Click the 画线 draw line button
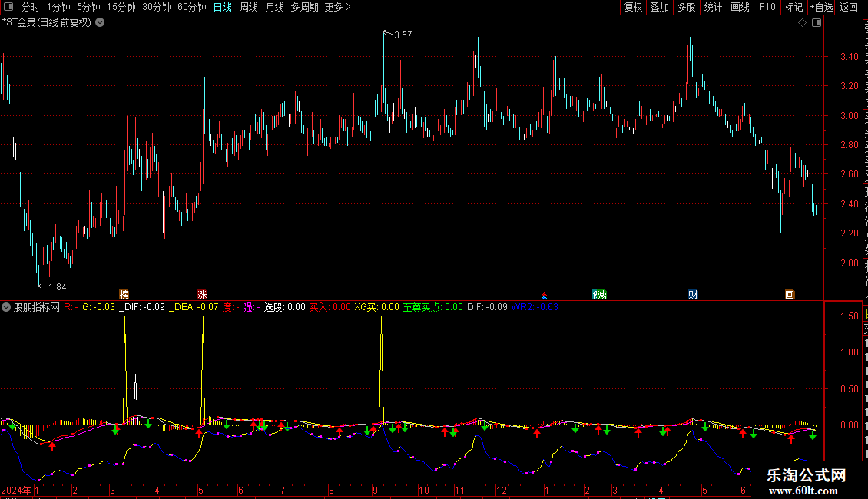 pyautogui.click(x=740, y=7)
